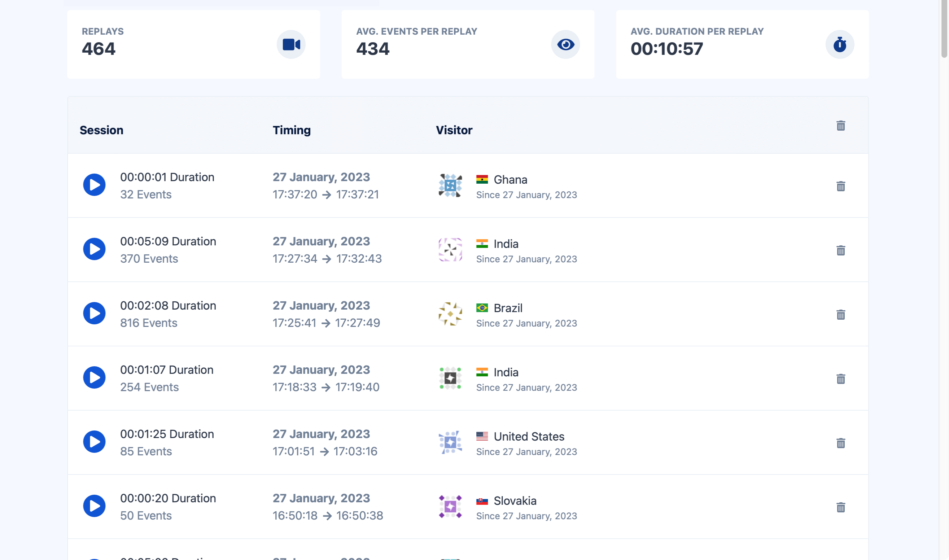Open India visitor in 370 Events row

coord(506,244)
